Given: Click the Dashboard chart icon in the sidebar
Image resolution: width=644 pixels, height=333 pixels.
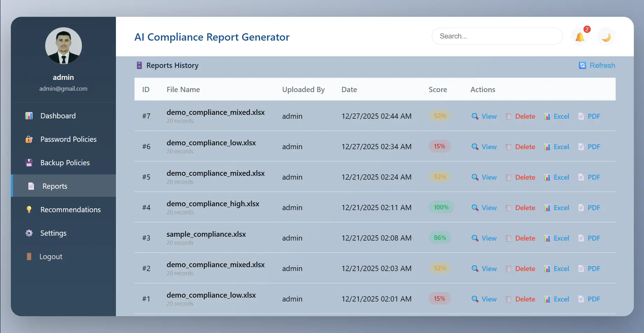Looking at the screenshot, I should point(29,116).
